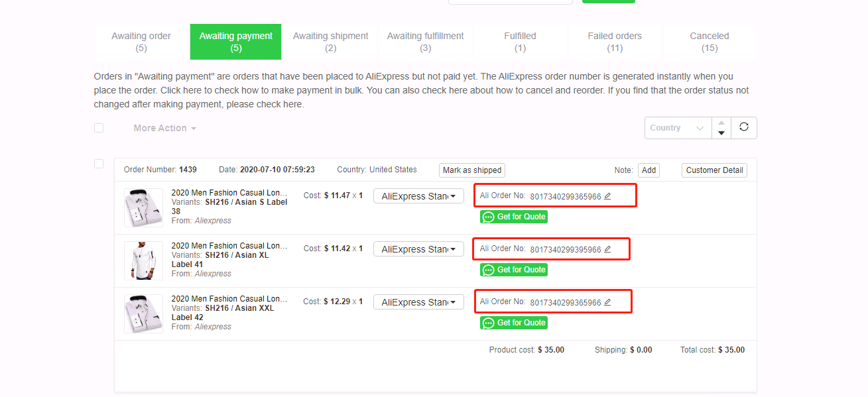Open the Fulfilled tab

tap(520, 42)
